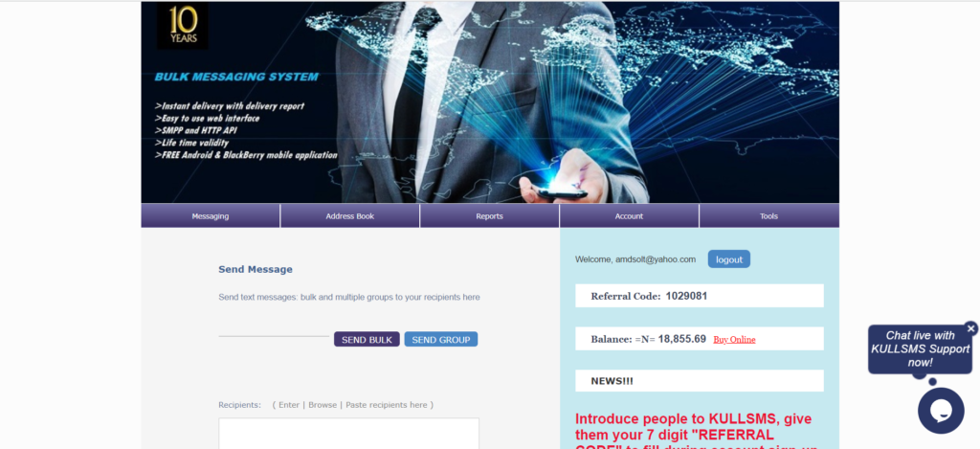Click the welcome email amdsolt@yahoo.com
The image size is (980, 449).
point(656,259)
